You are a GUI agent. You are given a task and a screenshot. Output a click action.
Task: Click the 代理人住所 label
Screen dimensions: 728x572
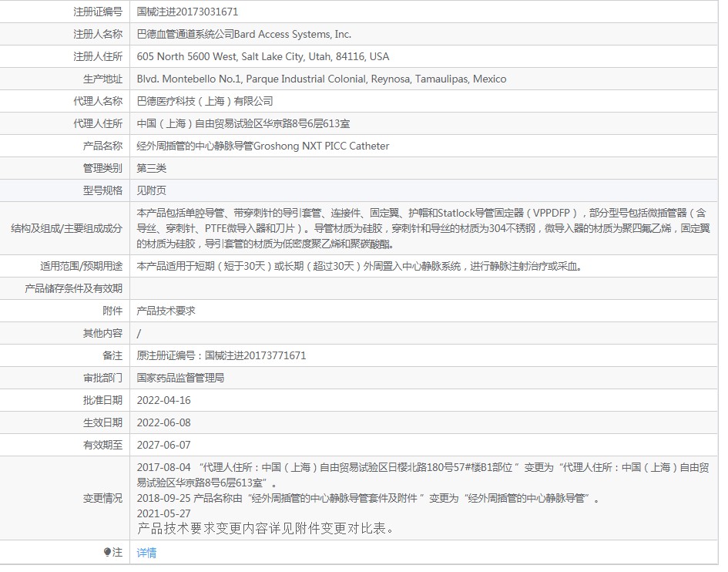coord(98,123)
